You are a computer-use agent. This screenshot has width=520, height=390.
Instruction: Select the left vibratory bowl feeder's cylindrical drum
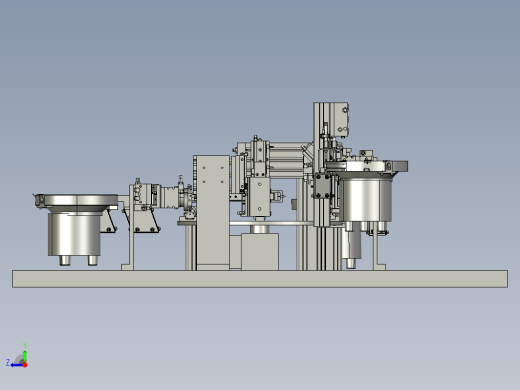tap(74, 234)
